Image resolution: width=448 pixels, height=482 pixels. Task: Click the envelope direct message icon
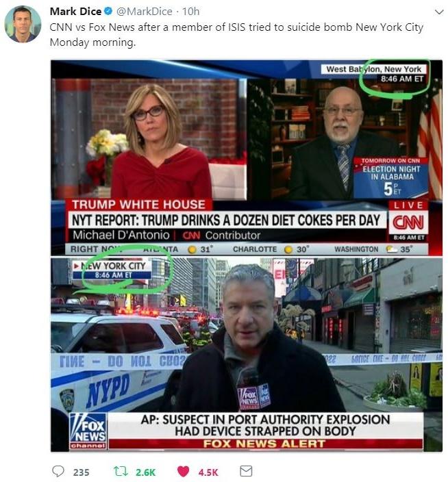click(x=246, y=471)
